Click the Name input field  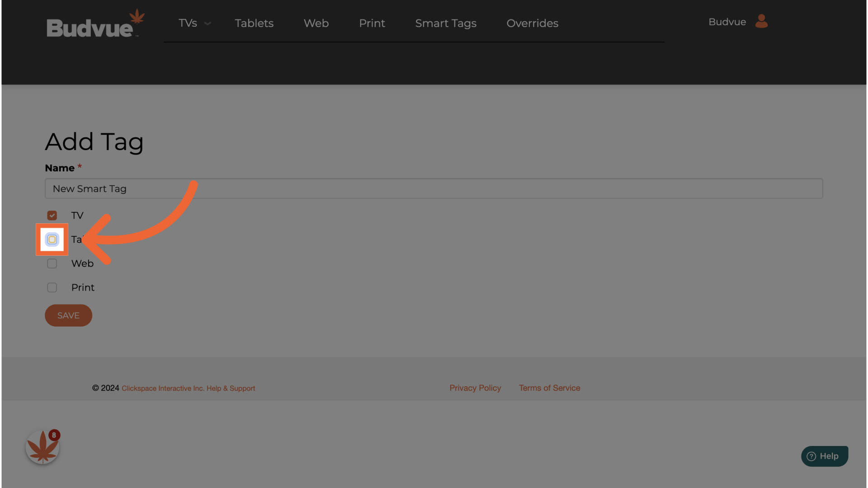coord(433,188)
